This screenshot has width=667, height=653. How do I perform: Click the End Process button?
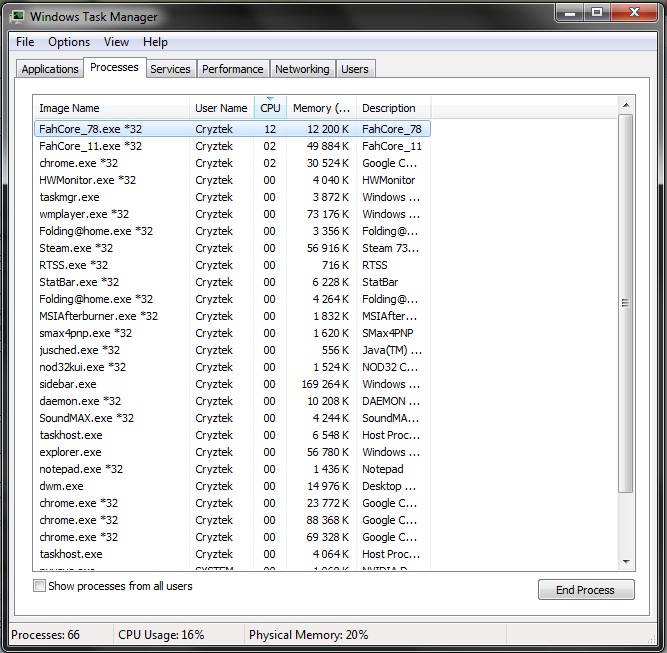pyautogui.click(x=586, y=590)
